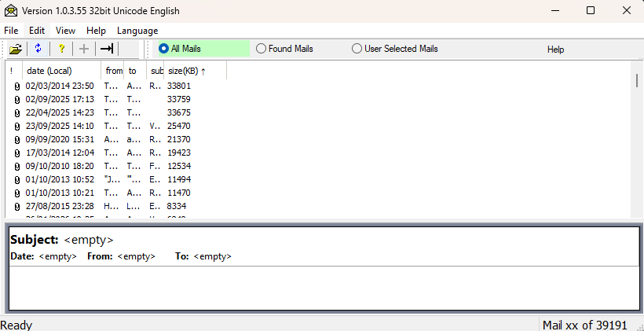Select the User Selected Mails option
Image resolution: width=644 pixels, height=331 pixels.
click(x=357, y=49)
